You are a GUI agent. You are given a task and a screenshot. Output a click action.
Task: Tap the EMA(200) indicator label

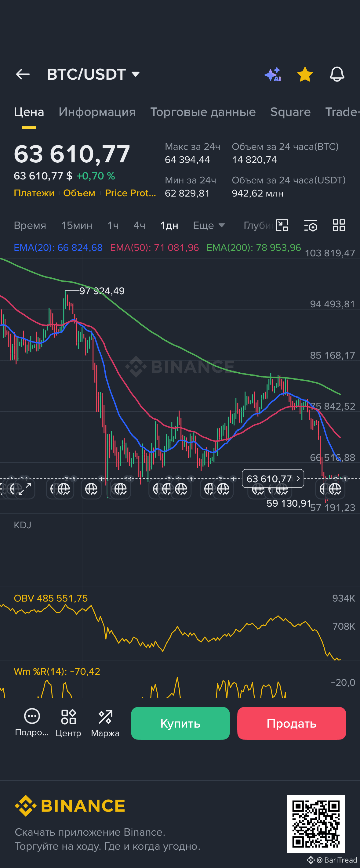pyautogui.click(x=253, y=248)
